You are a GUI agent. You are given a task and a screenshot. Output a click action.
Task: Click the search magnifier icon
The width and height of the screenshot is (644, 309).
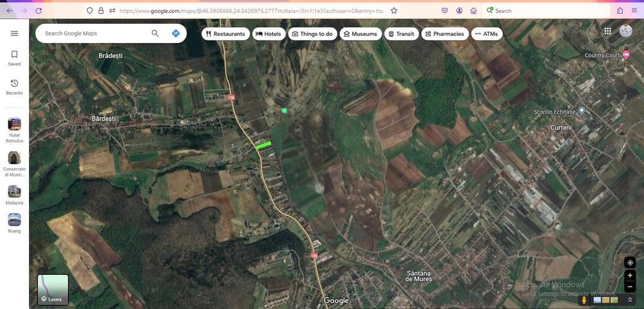[x=155, y=33]
